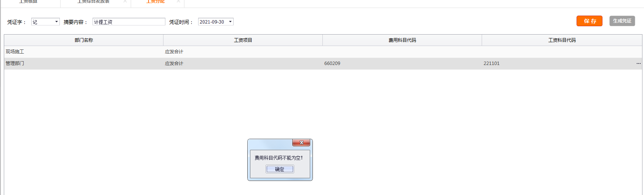Select the 现场施工 department row
This screenshot has height=195, width=644.
pyautogui.click(x=15, y=52)
